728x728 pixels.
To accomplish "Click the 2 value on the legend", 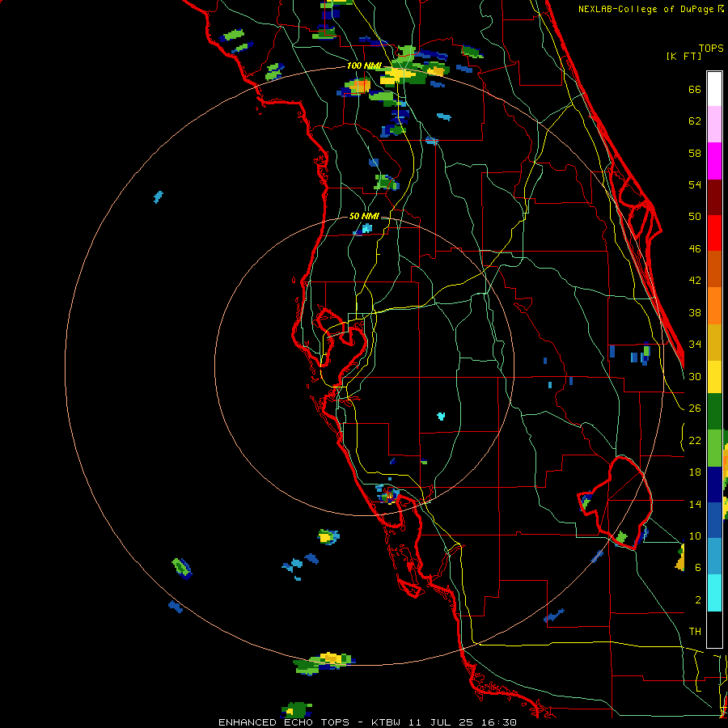I will pos(698,599).
